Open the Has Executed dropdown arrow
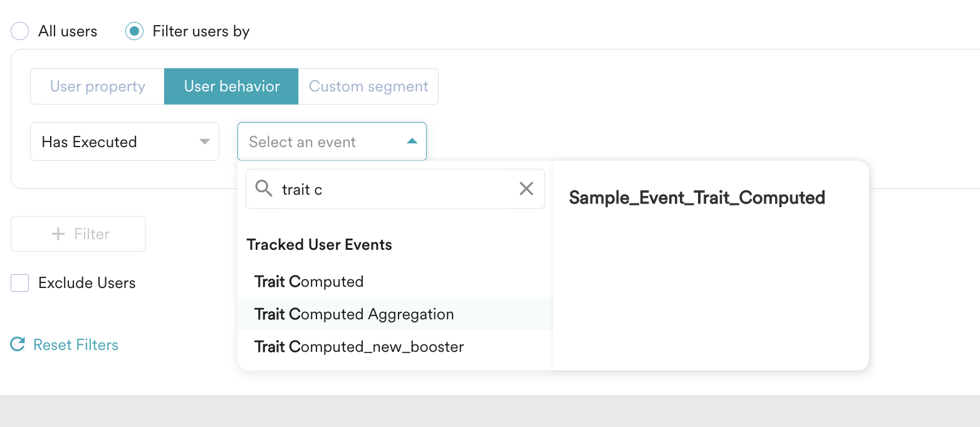The image size is (980, 427). [x=204, y=141]
